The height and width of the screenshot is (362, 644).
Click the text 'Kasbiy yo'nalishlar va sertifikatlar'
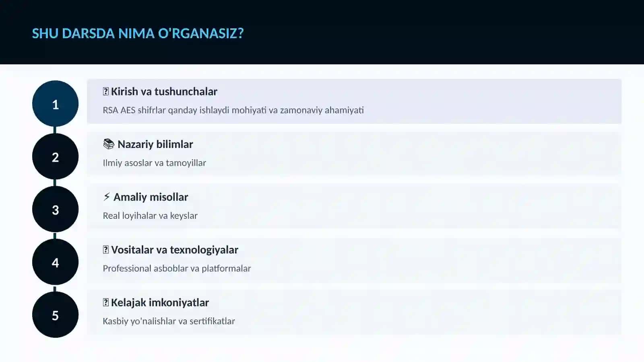click(169, 321)
